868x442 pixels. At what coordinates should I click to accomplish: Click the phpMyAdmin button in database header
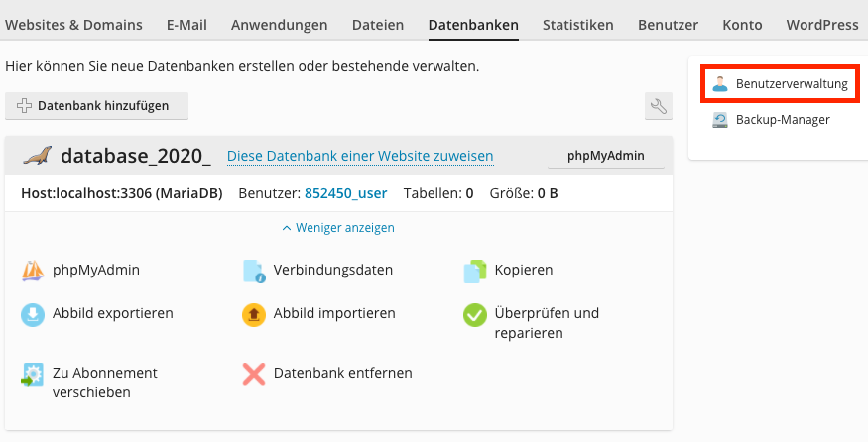tap(606, 156)
